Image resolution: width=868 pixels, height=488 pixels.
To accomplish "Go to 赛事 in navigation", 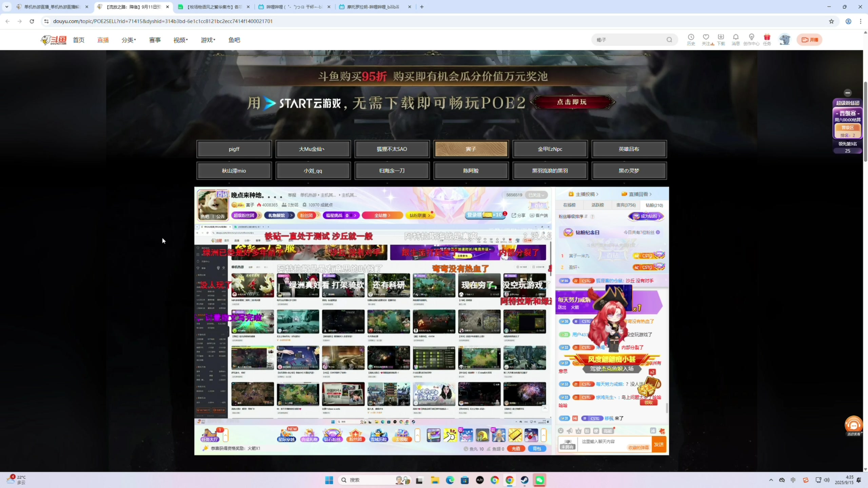I will [x=155, y=40].
